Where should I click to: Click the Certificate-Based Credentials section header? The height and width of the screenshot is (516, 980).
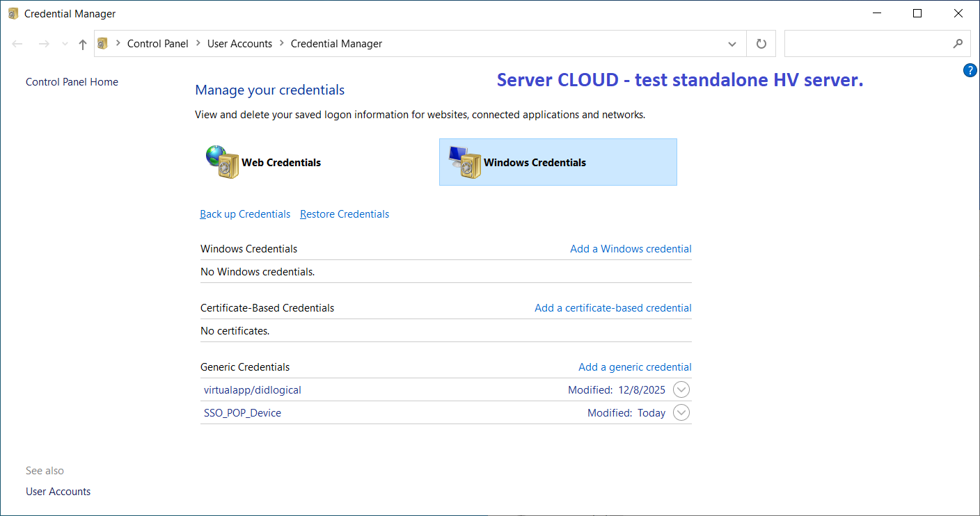click(x=267, y=308)
